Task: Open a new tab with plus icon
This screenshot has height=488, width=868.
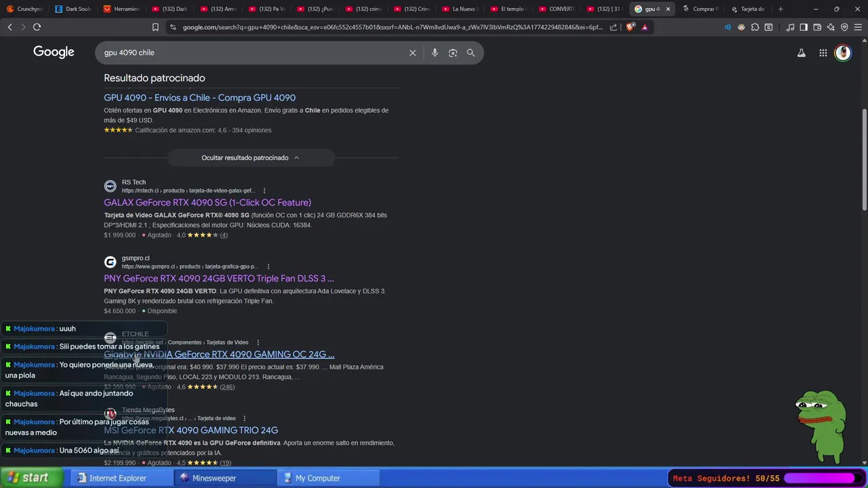Action: pyautogui.click(x=781, y=9)
